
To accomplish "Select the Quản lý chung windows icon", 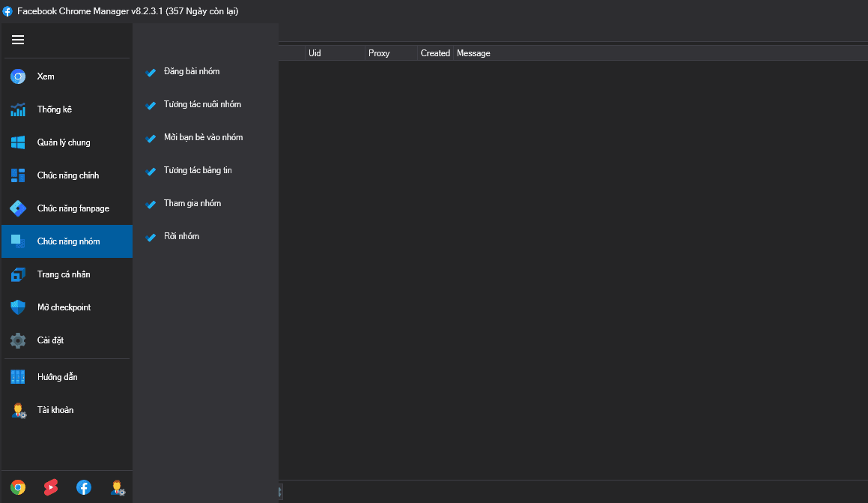I will coord(18,142).
